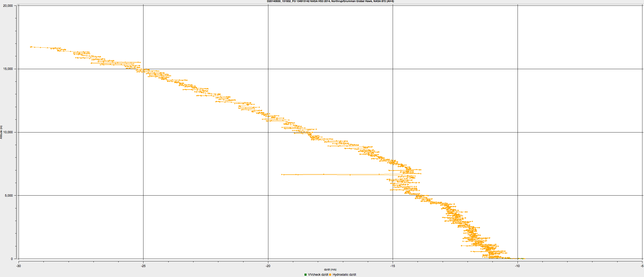Click the 15,000 altitude tick label
644x277 pixels.
(8, 69)
